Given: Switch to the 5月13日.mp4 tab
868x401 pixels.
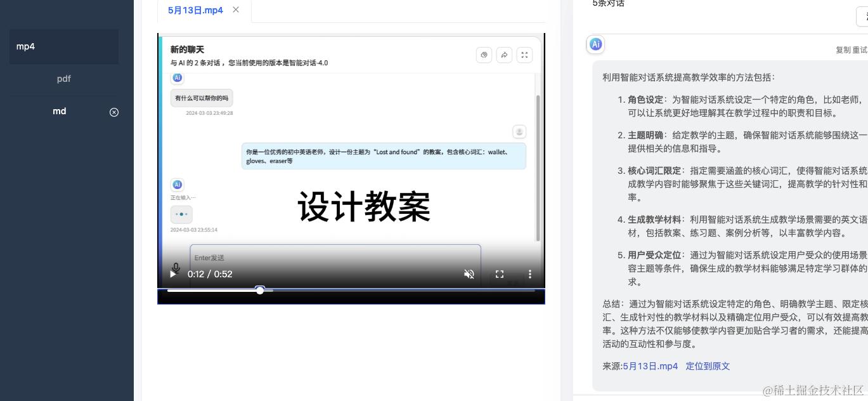Looking at the screenshot, I should tap(195, 10).
